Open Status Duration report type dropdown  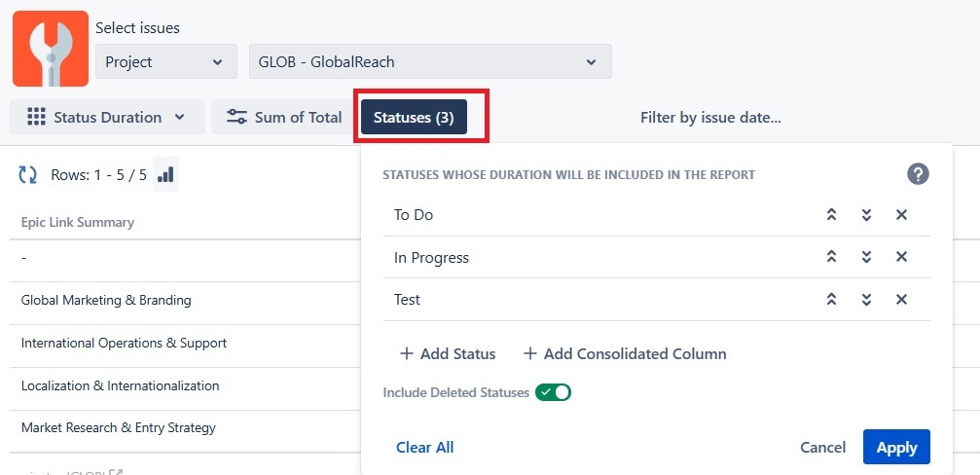pyautogui.click(x=107, y=117)
